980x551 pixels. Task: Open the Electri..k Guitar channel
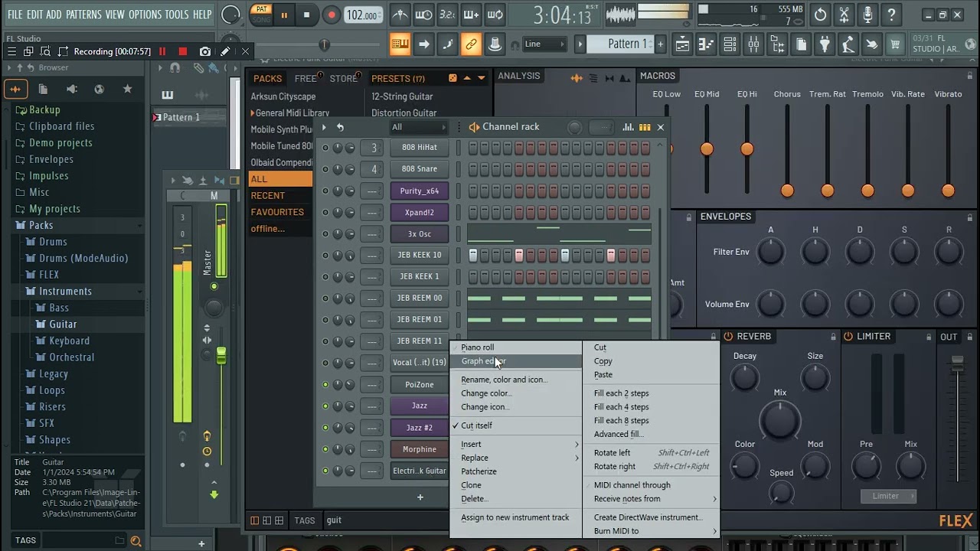coord(419,471)
